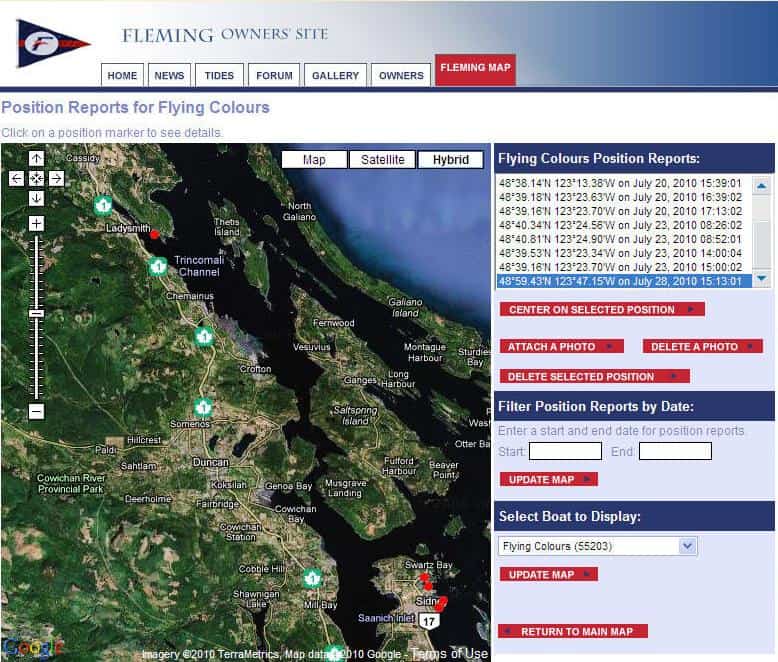Viewport: 778px width, 662px height.
Task: Click UPDATE MAP under the boat selector
Action: [x=548, y=574]
